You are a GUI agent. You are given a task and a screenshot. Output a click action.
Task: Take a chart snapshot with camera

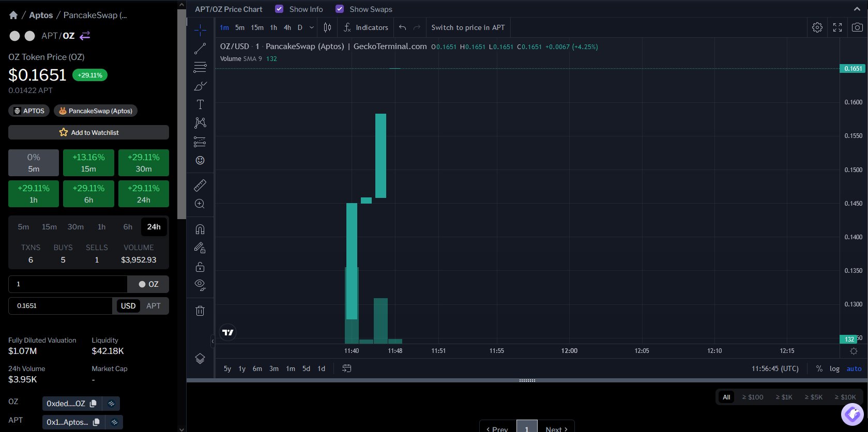[x=857, y=27]
